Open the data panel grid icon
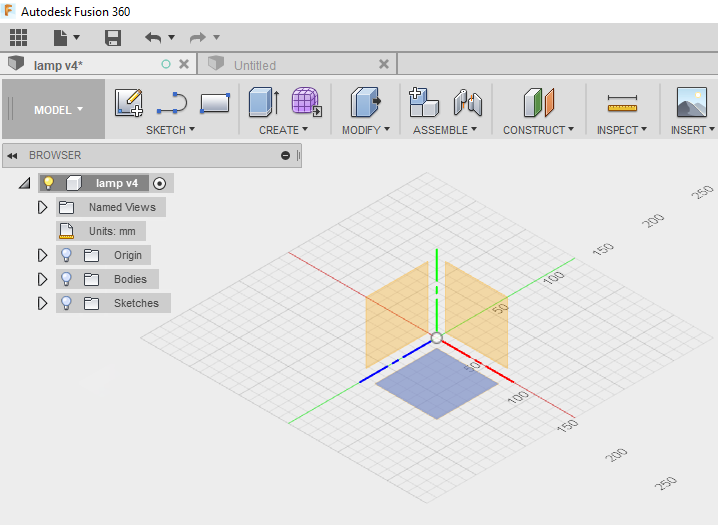The height and width of the screenshot is (525, 718). coord(18,38)
